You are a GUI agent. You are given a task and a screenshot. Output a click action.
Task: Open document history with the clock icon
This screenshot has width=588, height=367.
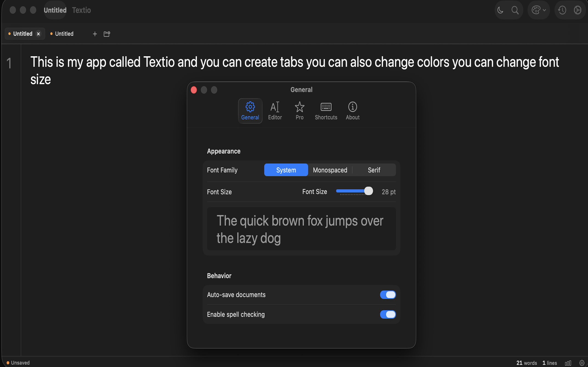pos(562,10)
